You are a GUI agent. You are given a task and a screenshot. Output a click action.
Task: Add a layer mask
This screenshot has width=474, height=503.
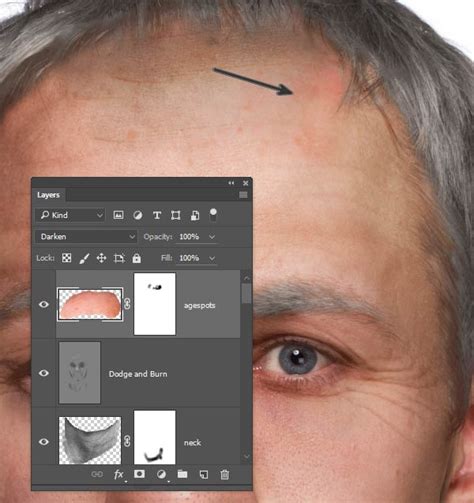pos(139,474)
